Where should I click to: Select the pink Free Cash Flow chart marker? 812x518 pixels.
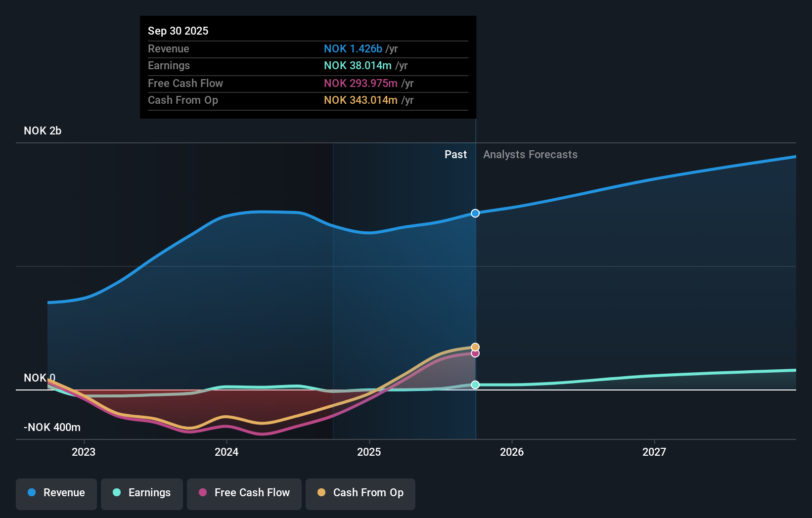(475, 354)
